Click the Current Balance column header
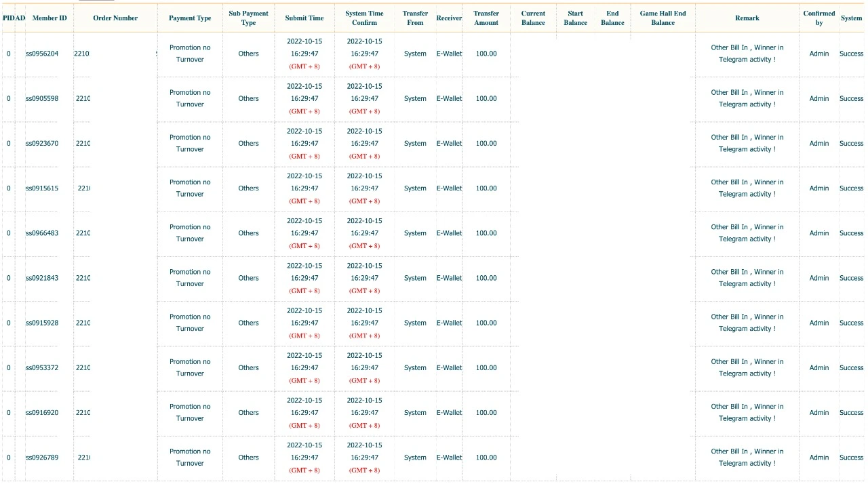The width and height of the screenshot is (868, 484). point(533,18)
